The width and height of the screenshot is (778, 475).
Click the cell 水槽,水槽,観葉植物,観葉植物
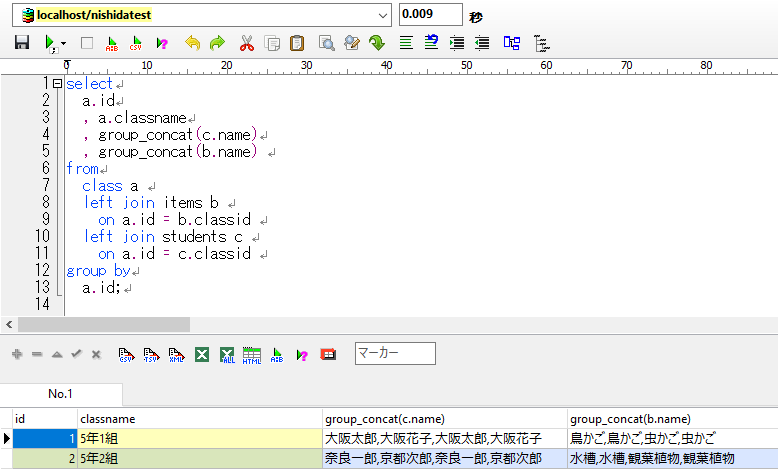coord(673,459)
